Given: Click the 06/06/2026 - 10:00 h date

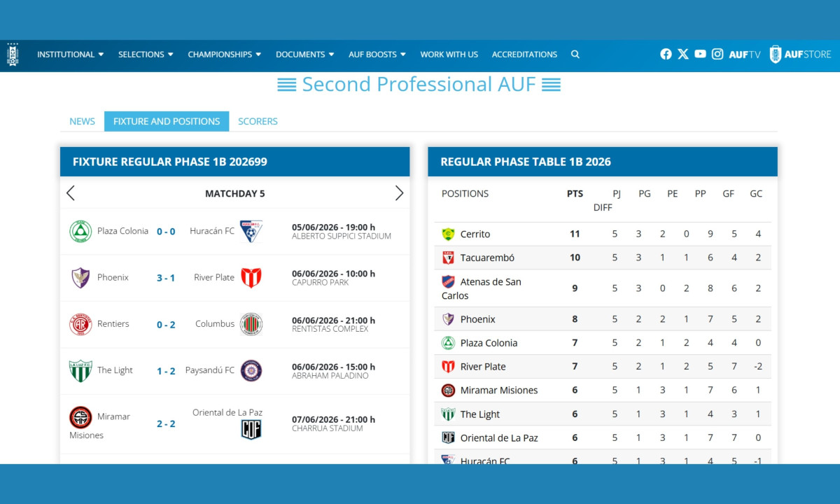Looking at the screenshot, I should [x=333, y=274].
